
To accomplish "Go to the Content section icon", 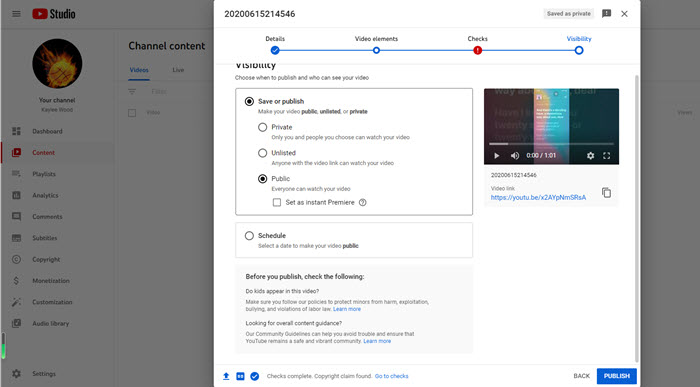I will pyautogui.click(x=17, y=153).
